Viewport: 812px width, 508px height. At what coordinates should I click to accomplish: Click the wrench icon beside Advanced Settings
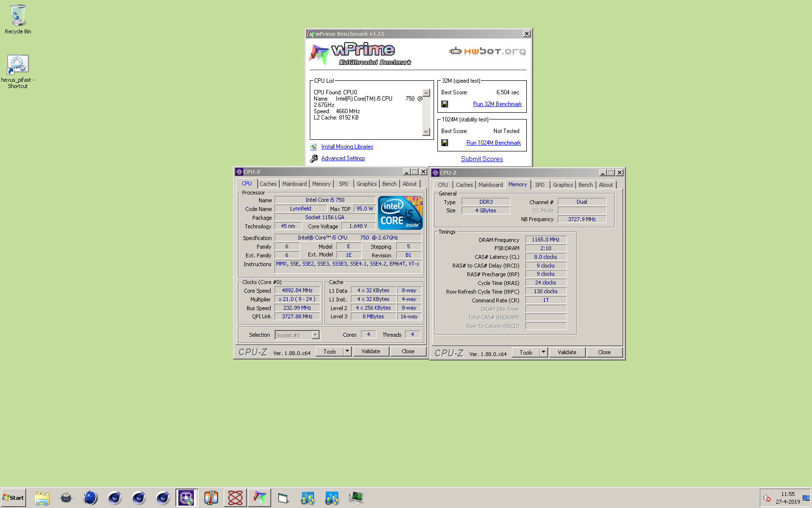point(314,158)
